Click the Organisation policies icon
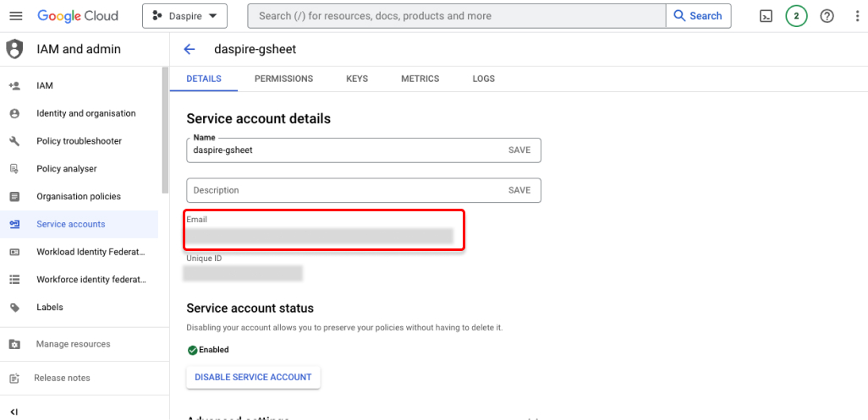 tap(15, 196)
